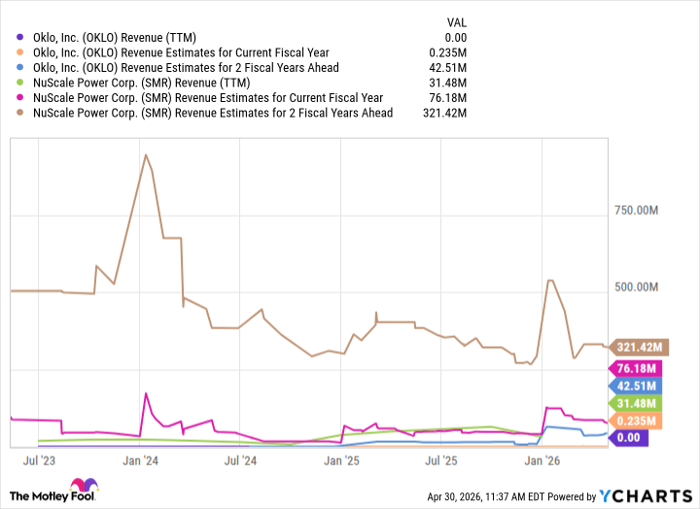Image resolution: width=700 pixels, height=509 pixels.
Task: Select NuScale Power Corp. (SMR) Revenue (TTM) label
Action: pos(142,83)
